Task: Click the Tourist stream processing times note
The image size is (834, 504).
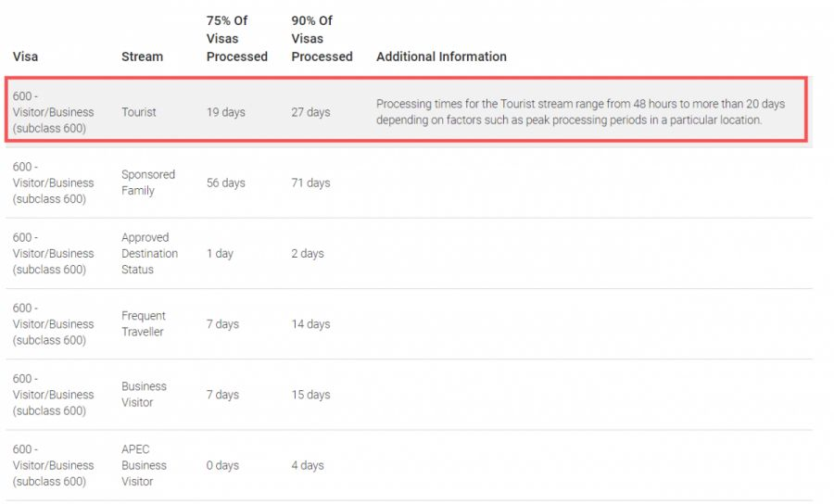Action: (568, 112)
